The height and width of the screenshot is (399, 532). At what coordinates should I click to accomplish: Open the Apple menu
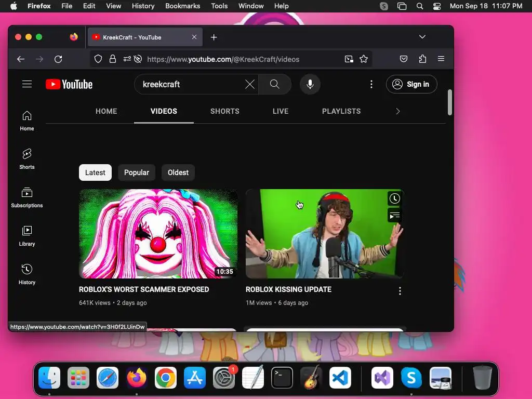14,6
